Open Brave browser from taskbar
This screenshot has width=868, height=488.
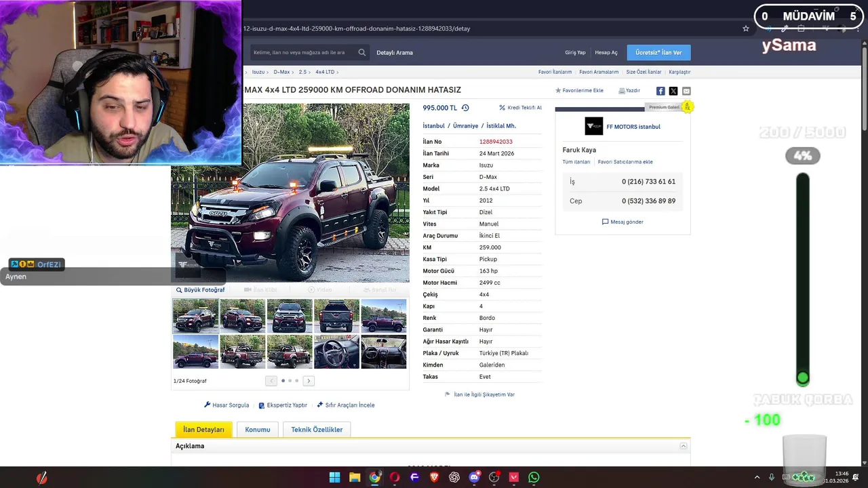(435, 477)
